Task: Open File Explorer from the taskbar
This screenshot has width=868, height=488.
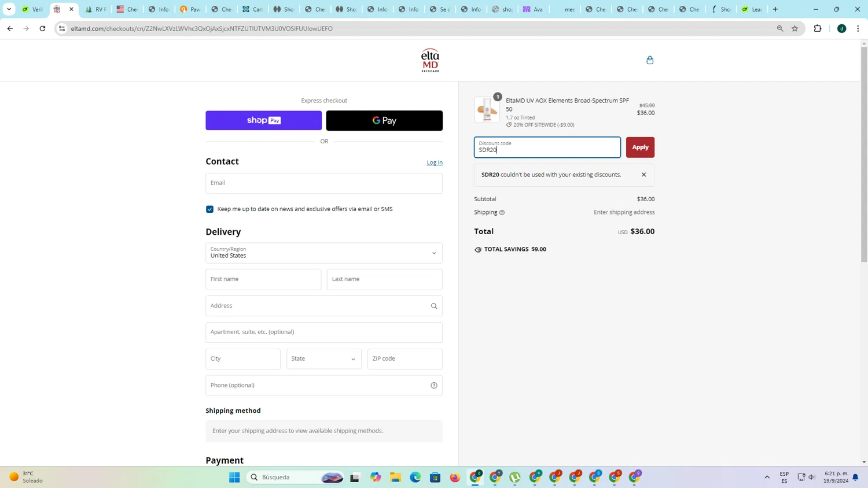Action: 395,477
